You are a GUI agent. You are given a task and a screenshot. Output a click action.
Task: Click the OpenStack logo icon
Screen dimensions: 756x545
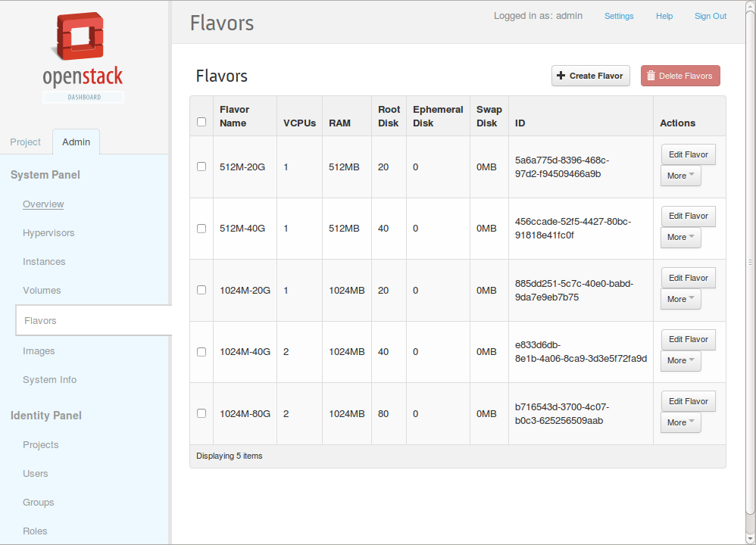point(80,36)
